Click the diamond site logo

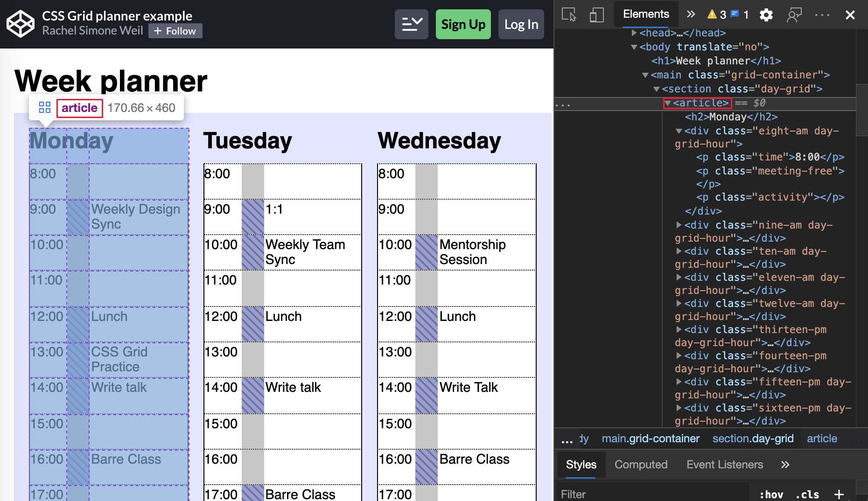[x=20, y=23]
